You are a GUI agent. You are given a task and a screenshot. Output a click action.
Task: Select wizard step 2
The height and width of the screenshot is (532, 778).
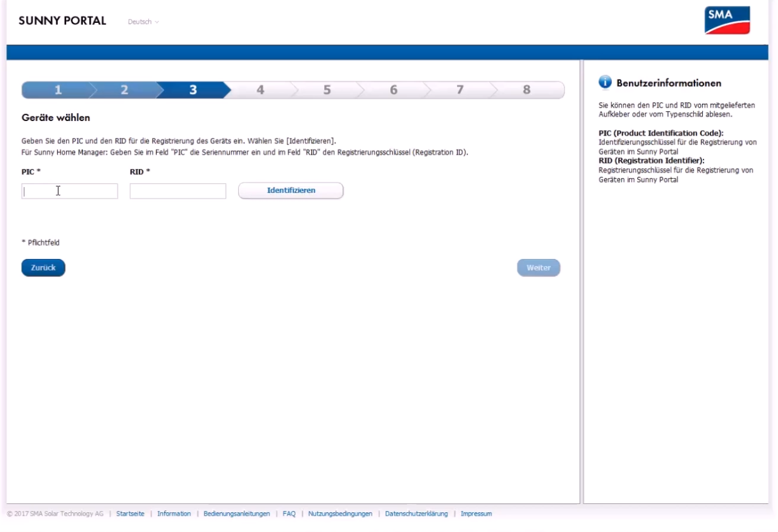coord(125,90)
